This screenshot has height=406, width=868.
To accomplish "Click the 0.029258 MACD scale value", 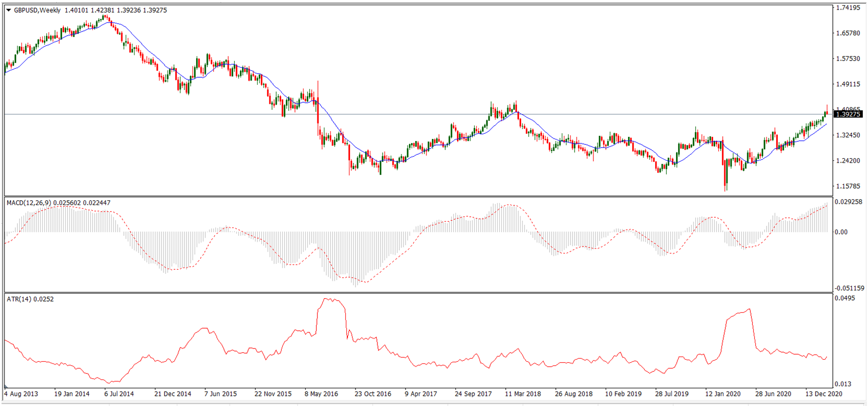I will (x=849, y=202).
